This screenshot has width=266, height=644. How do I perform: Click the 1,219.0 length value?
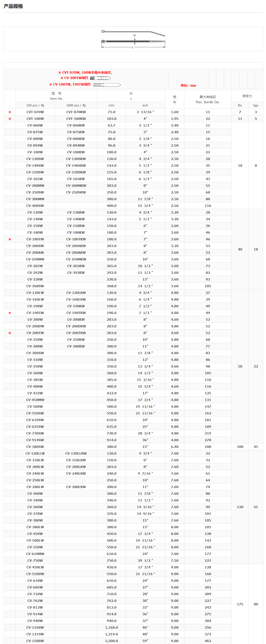tap(111, 634)
